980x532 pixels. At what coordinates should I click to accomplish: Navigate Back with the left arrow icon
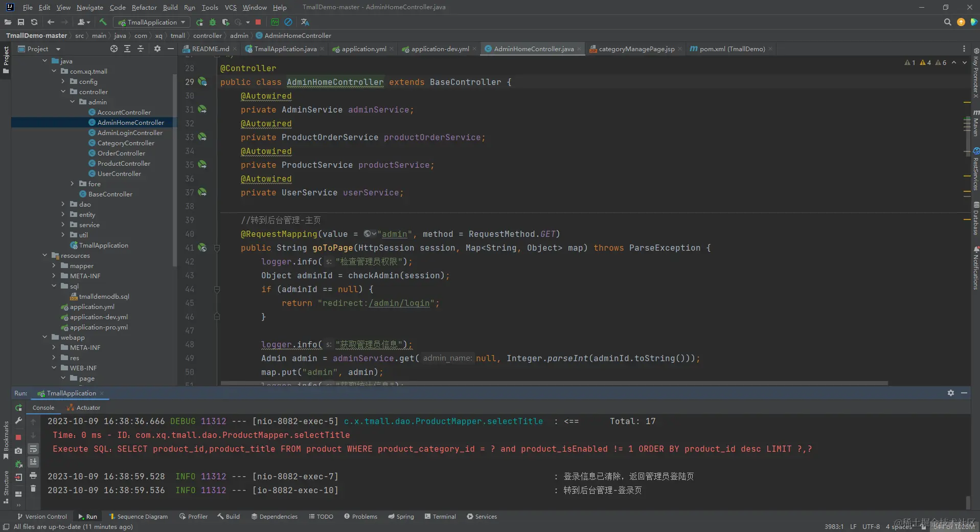coord(51,22)
